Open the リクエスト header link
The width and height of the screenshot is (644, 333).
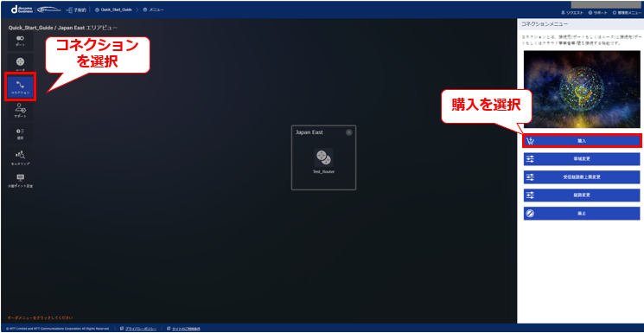coord(571,13)
